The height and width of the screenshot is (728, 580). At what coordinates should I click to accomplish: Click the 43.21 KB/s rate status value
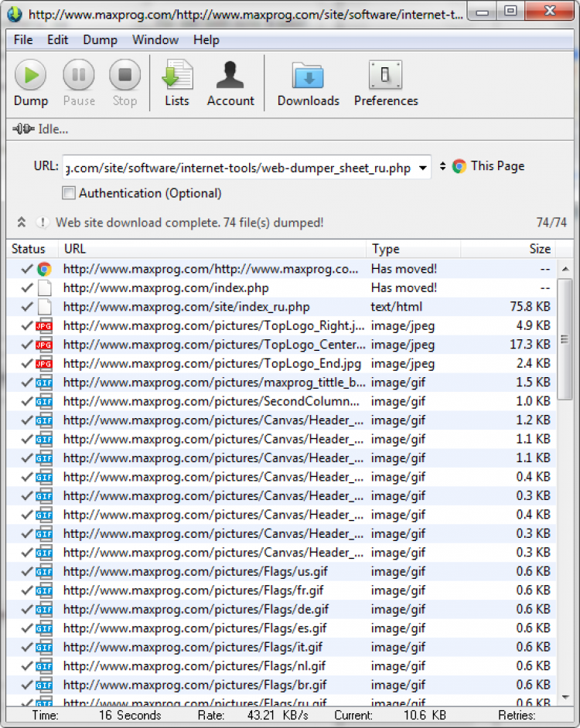pyautogui.click(x=278, y=716)
